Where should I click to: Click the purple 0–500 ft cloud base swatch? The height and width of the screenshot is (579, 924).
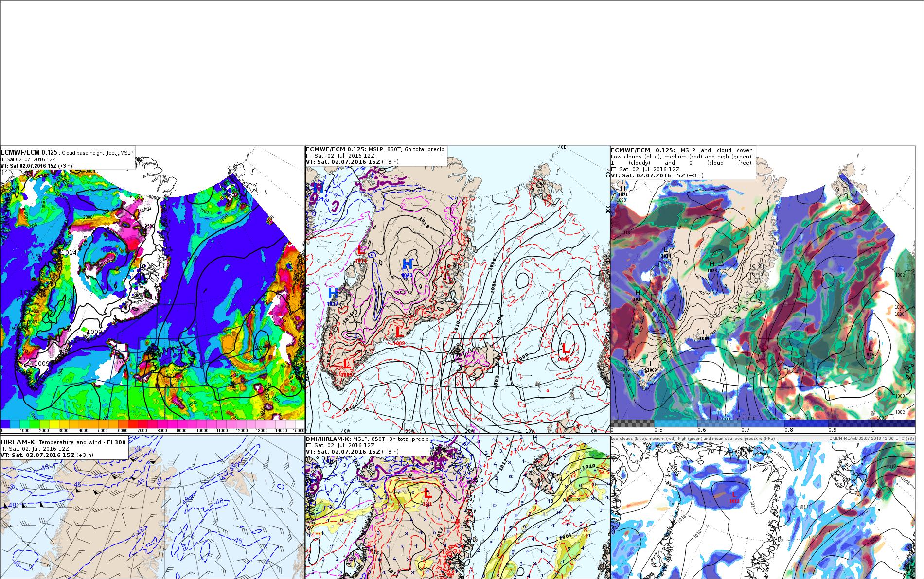pos(5,424)
